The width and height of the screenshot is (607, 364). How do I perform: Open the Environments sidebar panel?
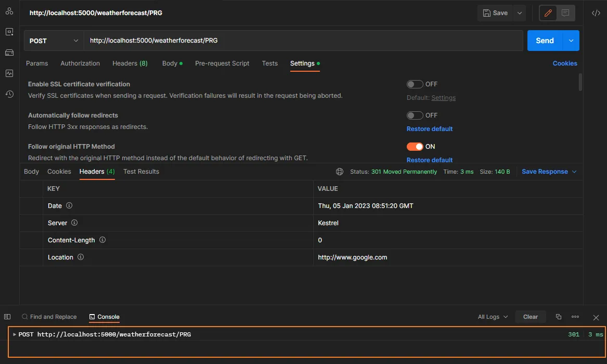tap(9, 32)
